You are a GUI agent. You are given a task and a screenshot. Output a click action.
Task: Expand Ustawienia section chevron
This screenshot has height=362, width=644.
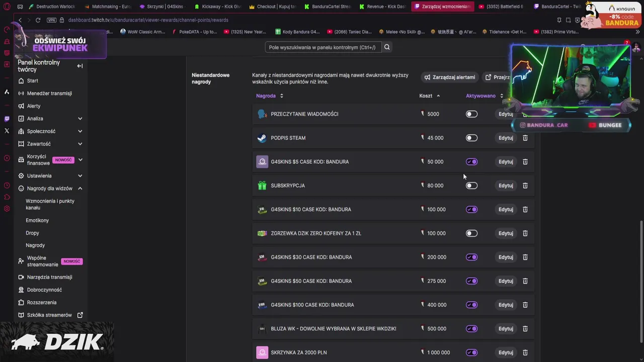[80, 176]
